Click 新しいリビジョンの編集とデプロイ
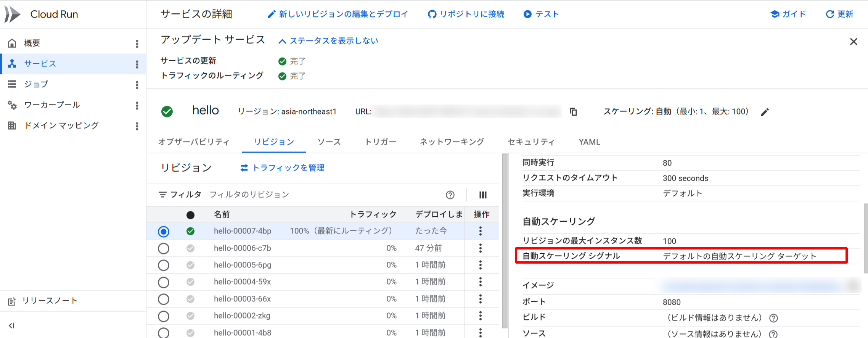Image resolution: width=868 pixels, height=338 pixels. 338,14
